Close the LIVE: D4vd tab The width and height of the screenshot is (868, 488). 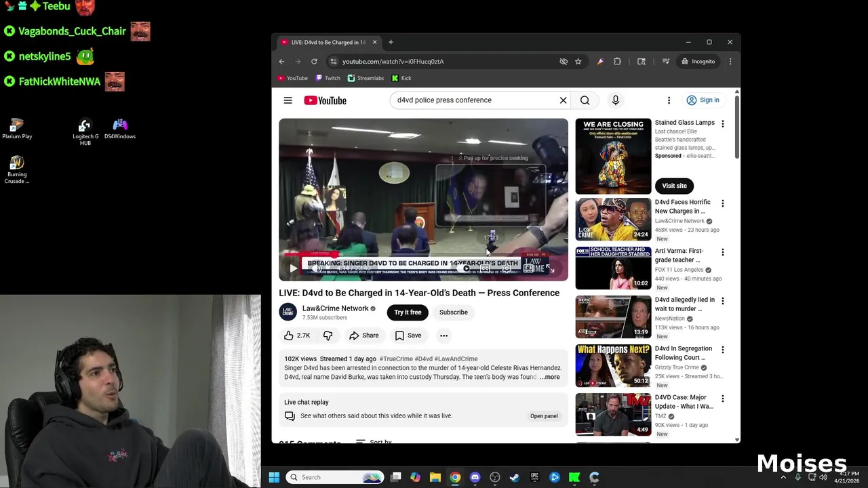pos(374,42)
